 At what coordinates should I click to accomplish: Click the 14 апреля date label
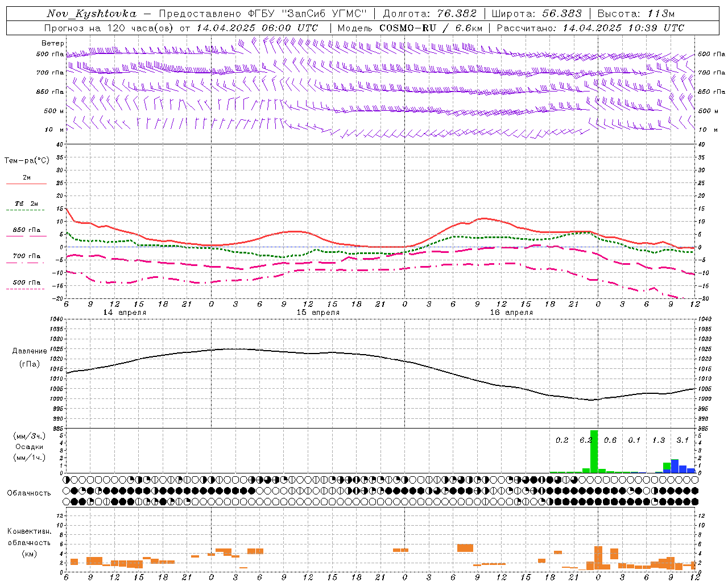(125, 313)
